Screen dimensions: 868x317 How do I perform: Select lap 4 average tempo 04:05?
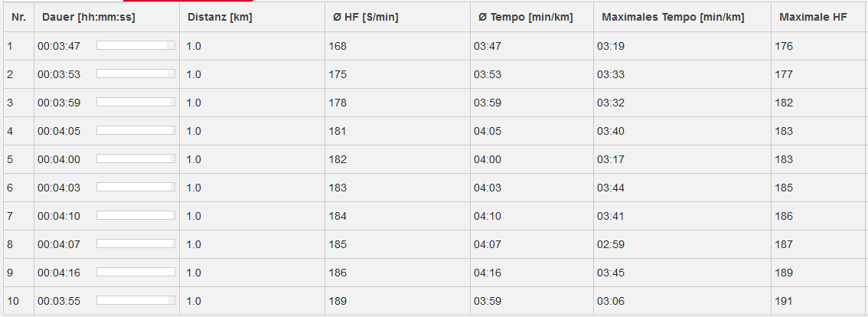pyautogui.click(x=487, y=132)
